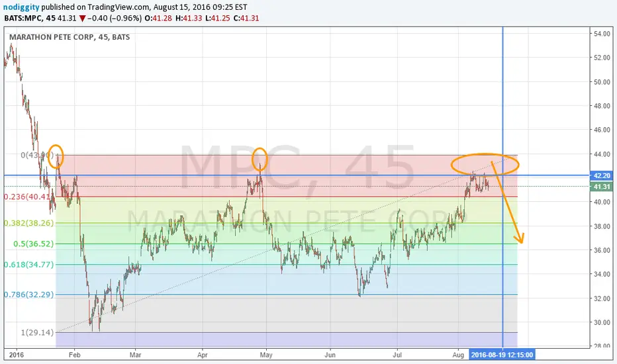The image size is (617, 364).
Task: Click the 34.00 price scale label
Action: click(x=602, y=274)
